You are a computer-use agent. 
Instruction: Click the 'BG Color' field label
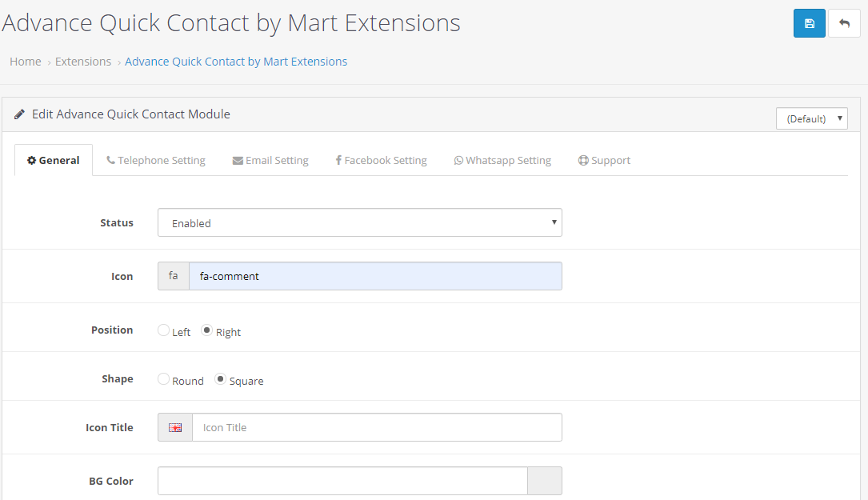click(111, 481)
